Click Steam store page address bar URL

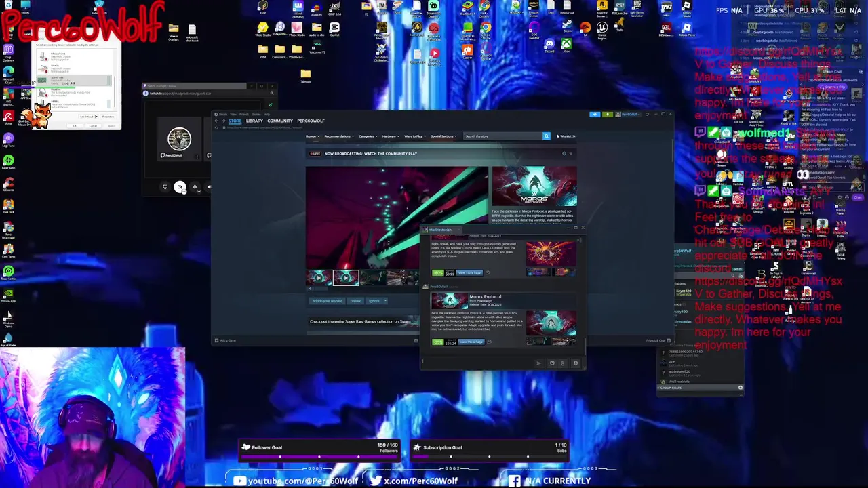pos(263,127)
